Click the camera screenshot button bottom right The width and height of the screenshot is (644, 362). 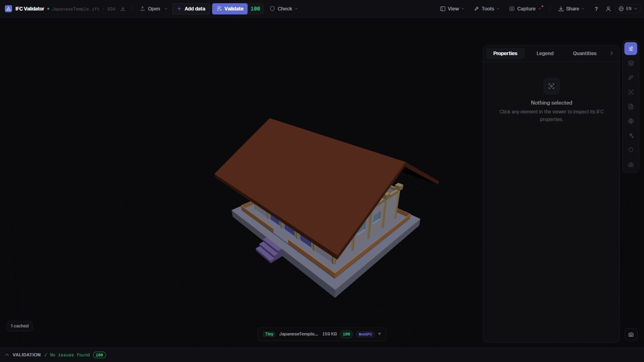[x=631, y=335]
